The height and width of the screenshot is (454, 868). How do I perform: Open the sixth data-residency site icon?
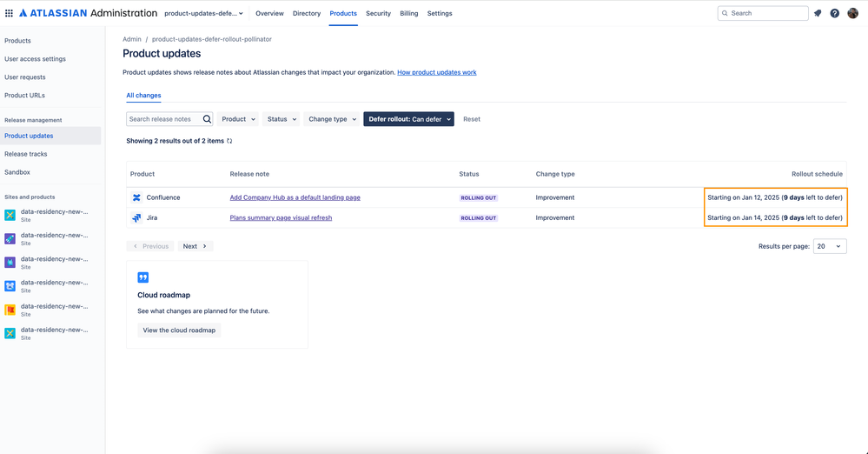click(x=10, y=333)
